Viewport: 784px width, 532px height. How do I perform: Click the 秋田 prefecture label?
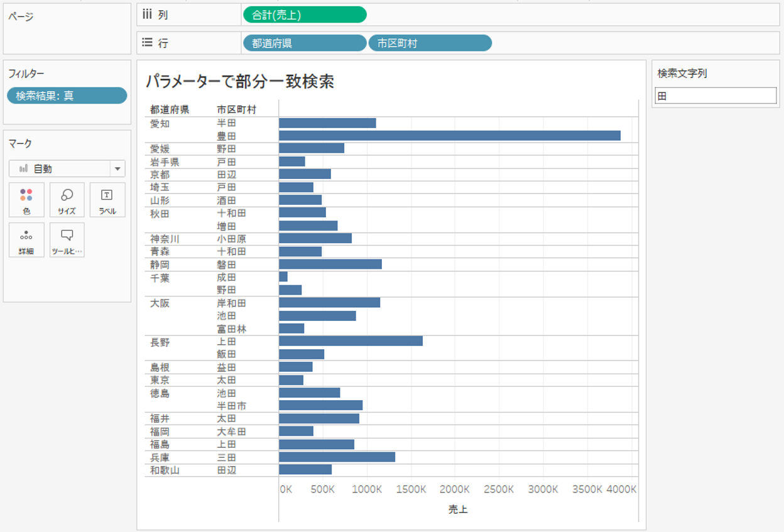(x=160, y=213)
